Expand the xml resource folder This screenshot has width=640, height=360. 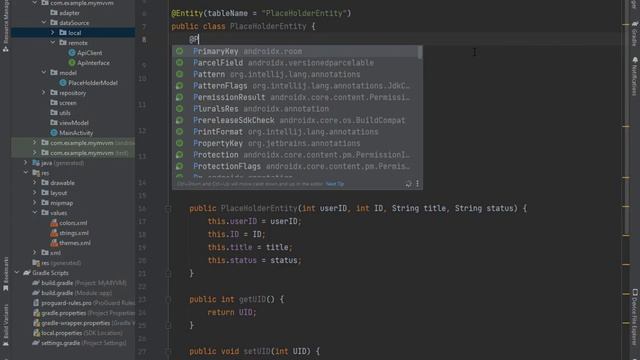(35, 253)
